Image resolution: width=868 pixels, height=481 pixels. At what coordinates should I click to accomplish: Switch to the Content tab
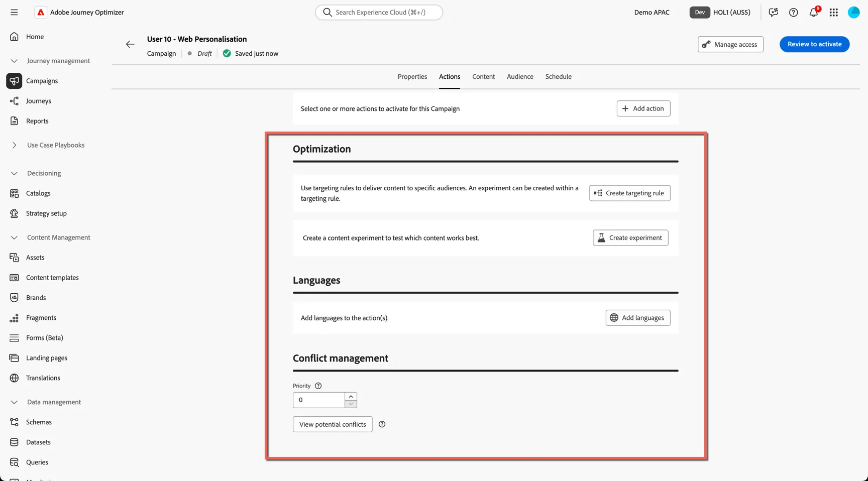(x=483, y=77)
